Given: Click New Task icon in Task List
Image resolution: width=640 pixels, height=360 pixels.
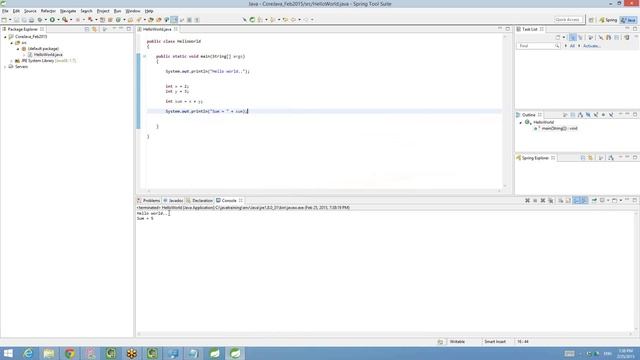Looking at the screenshot, I should (x=558, y=37).
